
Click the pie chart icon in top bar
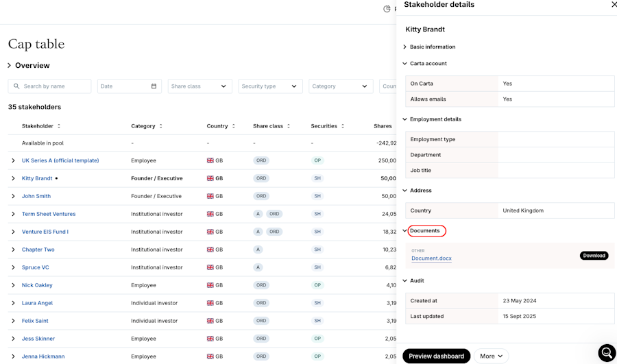coord(387,9)
